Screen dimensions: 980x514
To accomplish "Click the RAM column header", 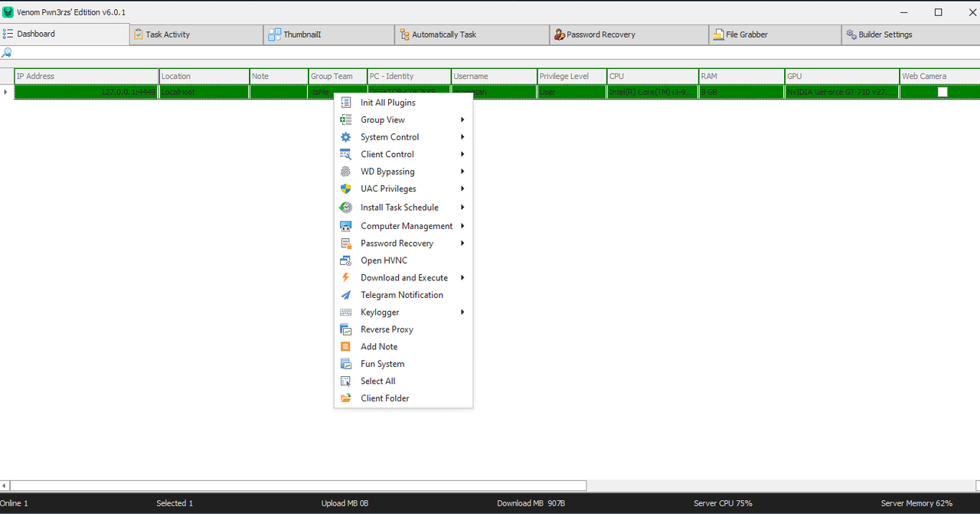I will pyautogui.click(x=742, y=76).
